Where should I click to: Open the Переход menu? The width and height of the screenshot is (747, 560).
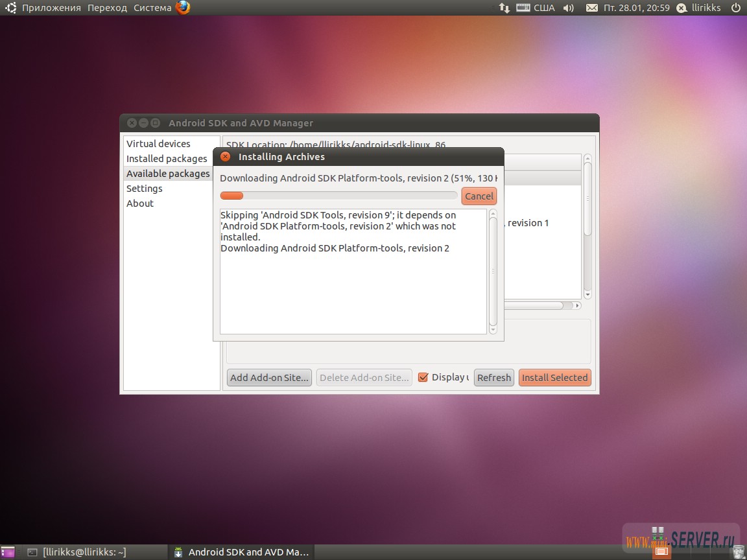coord(107,7)
